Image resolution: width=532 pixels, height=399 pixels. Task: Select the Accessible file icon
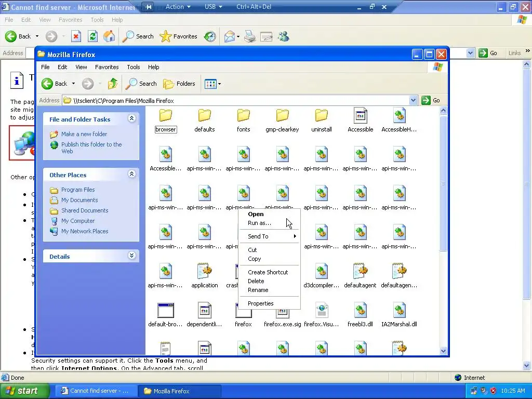pyautogui.click(x=361, y=116)
